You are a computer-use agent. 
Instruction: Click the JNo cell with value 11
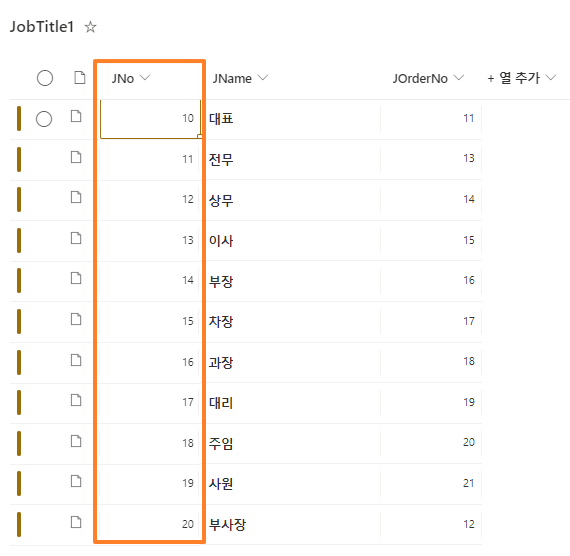click(x=149, y=159)
